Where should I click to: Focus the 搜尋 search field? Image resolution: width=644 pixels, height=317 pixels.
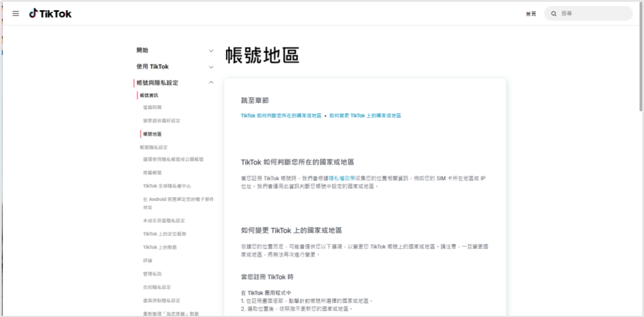(x=588, y=14)
